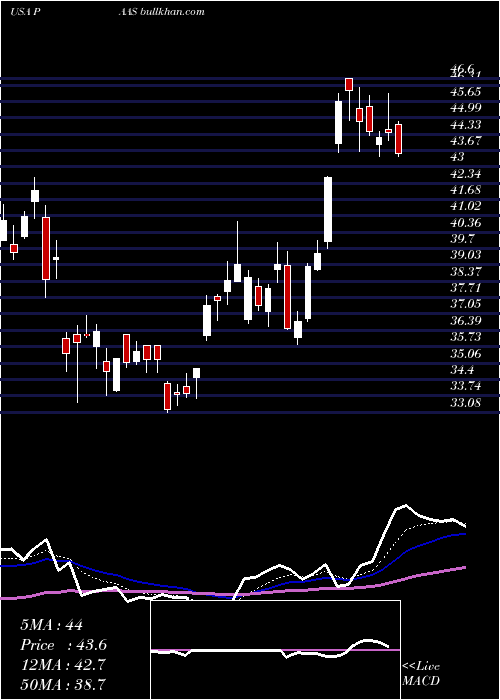Click the 'USA P' header text

(26, 11)
